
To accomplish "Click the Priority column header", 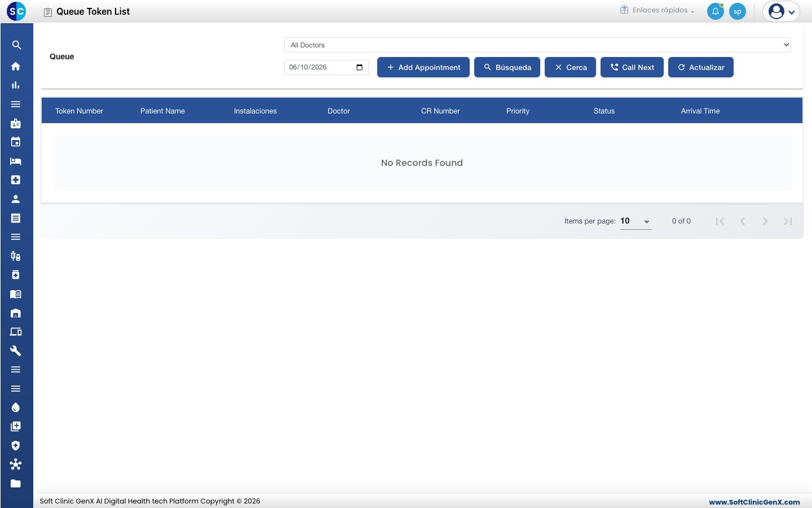I will click(518, 111).
